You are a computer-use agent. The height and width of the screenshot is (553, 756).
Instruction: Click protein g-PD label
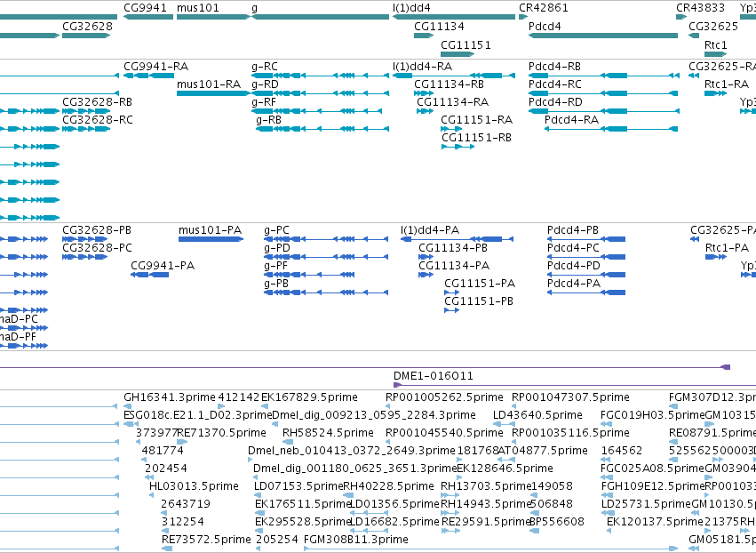277,248
